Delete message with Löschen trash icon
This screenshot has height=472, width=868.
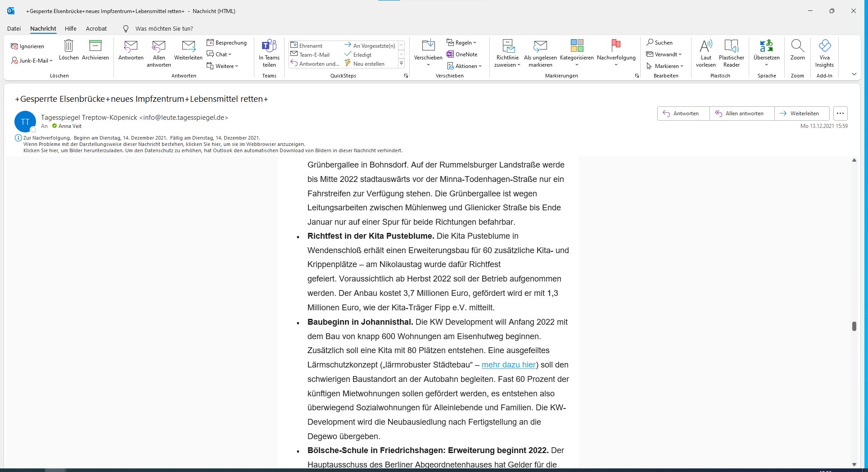(68, 50)
